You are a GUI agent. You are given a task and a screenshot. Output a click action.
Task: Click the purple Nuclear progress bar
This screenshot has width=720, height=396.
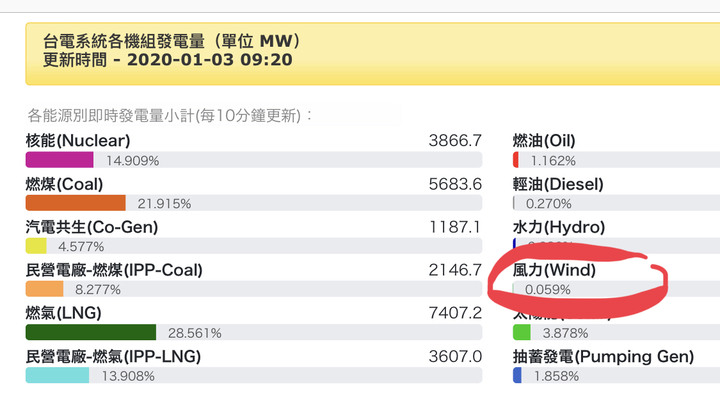click(59, 160)
